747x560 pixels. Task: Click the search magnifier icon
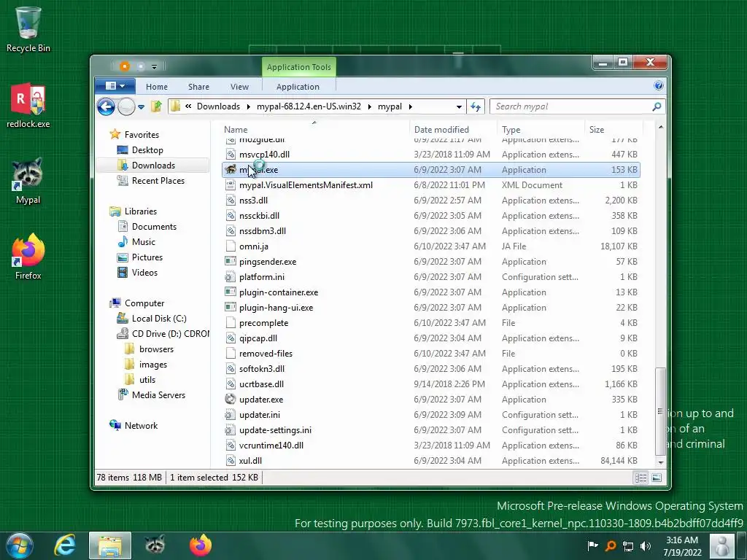click(x=657, y=106)
